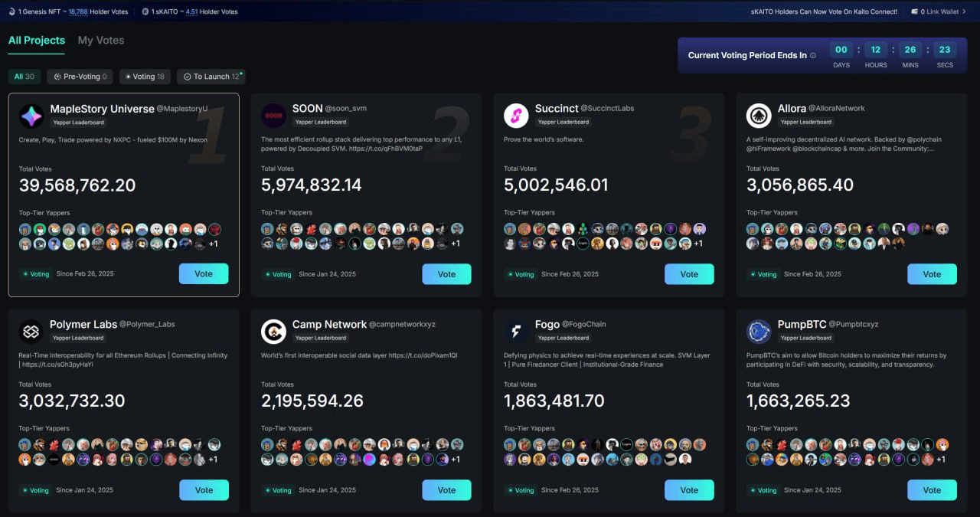Visit the @Polymer_Labs handle

coord(147,325)
